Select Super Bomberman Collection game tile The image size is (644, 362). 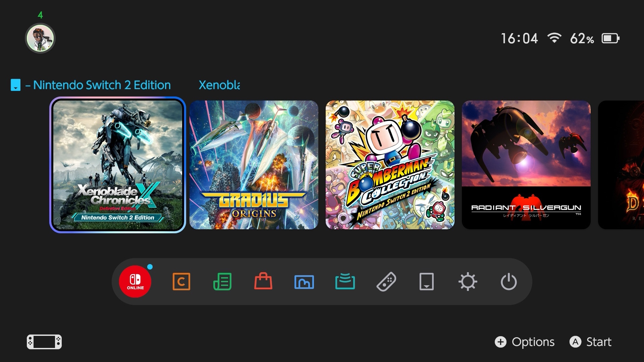point(390,165)
